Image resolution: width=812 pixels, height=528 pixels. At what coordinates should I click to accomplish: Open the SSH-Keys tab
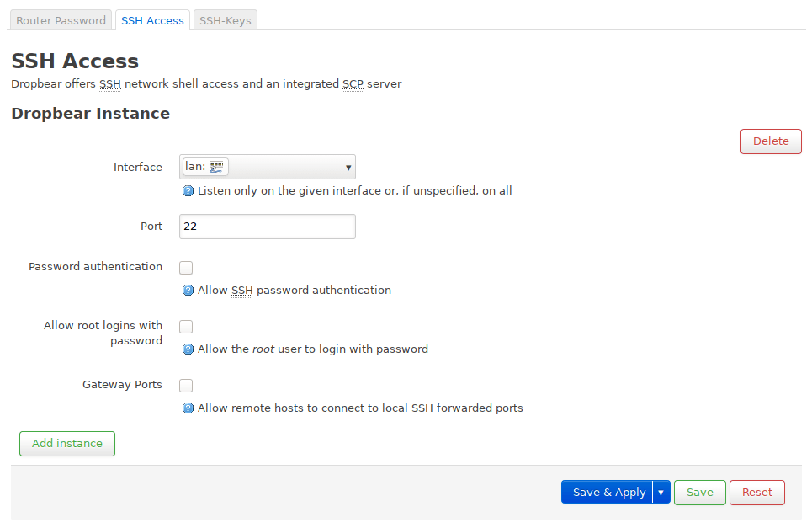coord(225,20)
